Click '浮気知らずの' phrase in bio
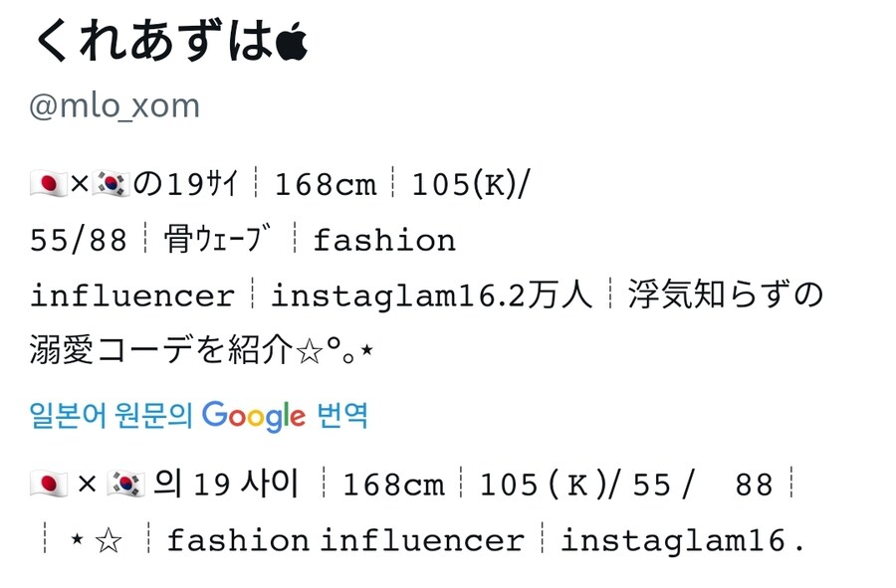This screenshot has height=588, width=896. (x=725, y=294)
